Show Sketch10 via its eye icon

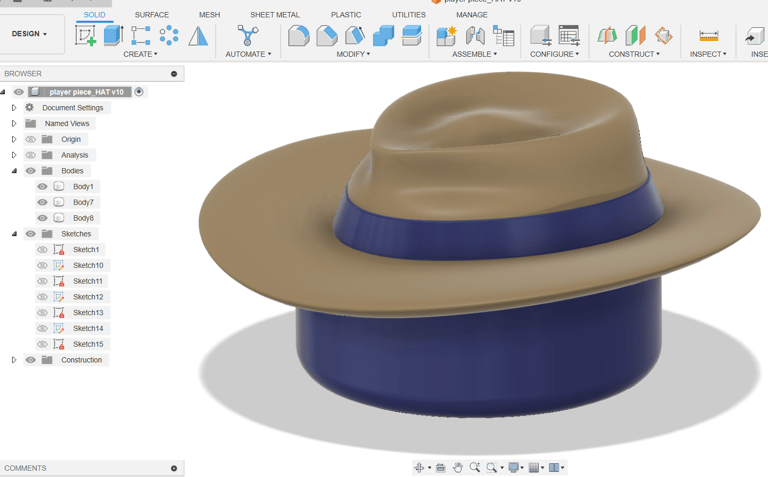[x=42, y=265]
